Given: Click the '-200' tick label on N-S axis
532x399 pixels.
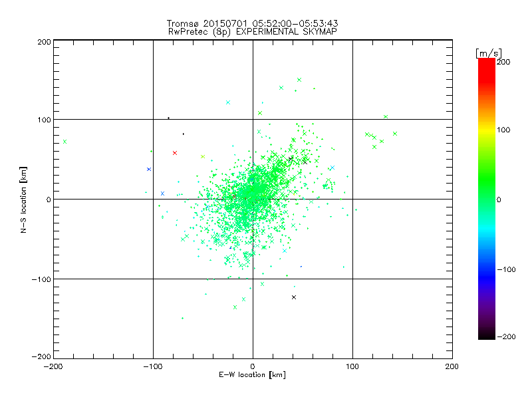Looking at the screenshot, I should tap(41, 356).
